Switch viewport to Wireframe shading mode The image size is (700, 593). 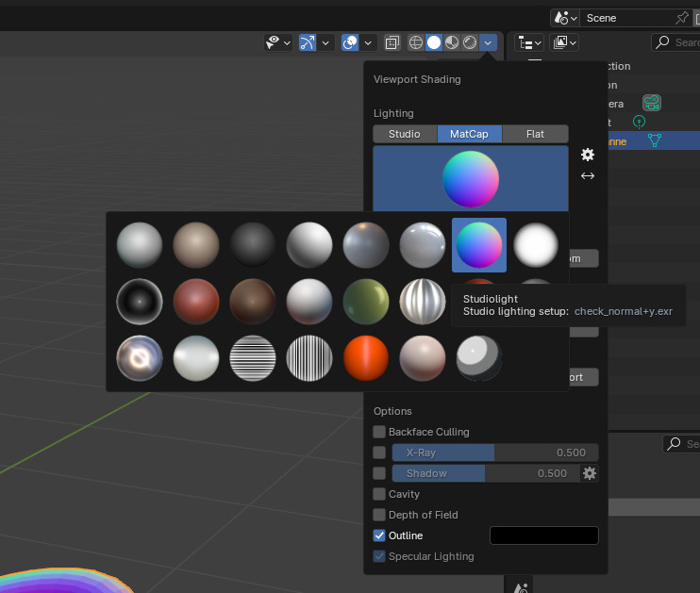coord(416,42)
